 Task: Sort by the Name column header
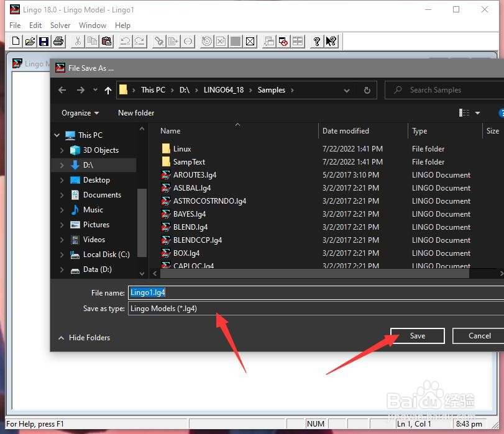(x=170, y=131)
